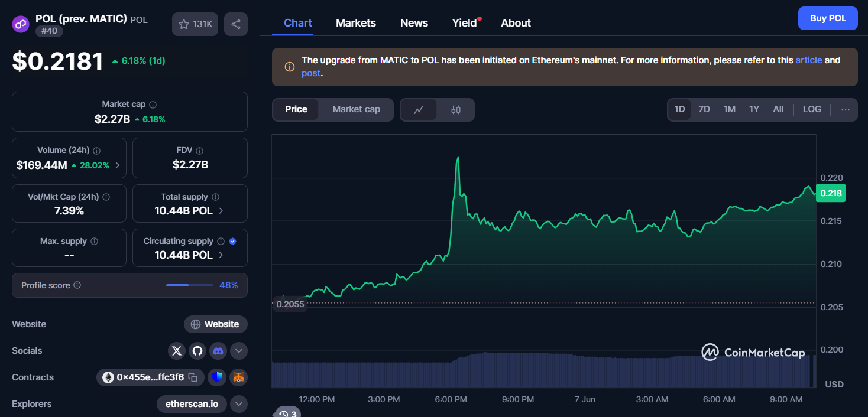Open chart more options ellipsis menu

point(845,109)
